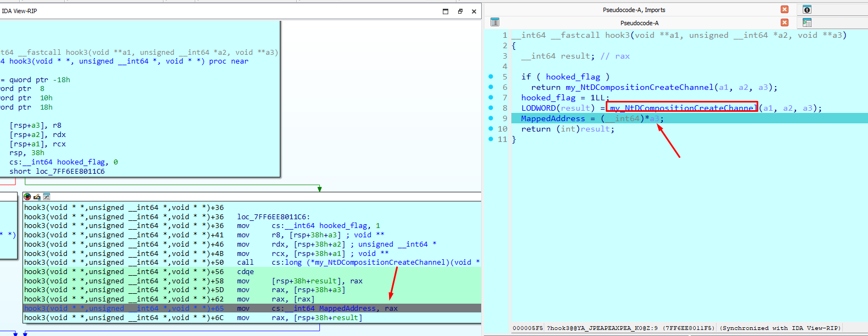Click the info window icon in top-right panel
This screenshot has width=868, height=336.
pyautogui.click(x=807, y=10)
